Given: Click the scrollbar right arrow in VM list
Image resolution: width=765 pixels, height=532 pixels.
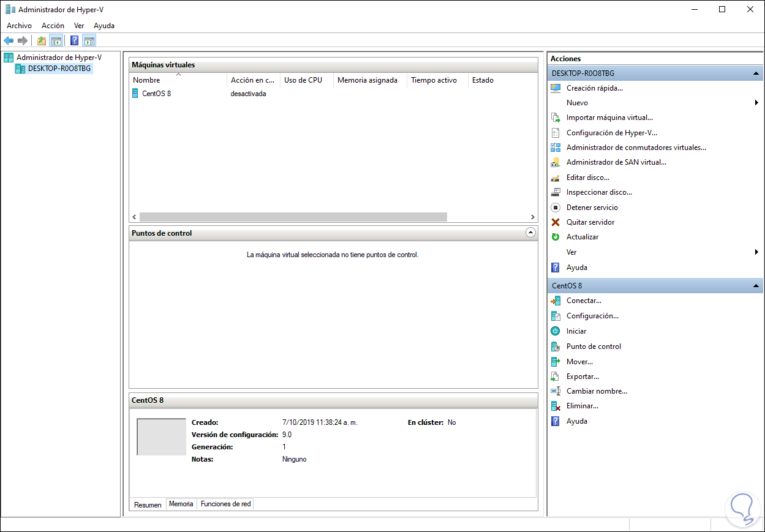Looking at the screenshot, I should tap(532, 217).
